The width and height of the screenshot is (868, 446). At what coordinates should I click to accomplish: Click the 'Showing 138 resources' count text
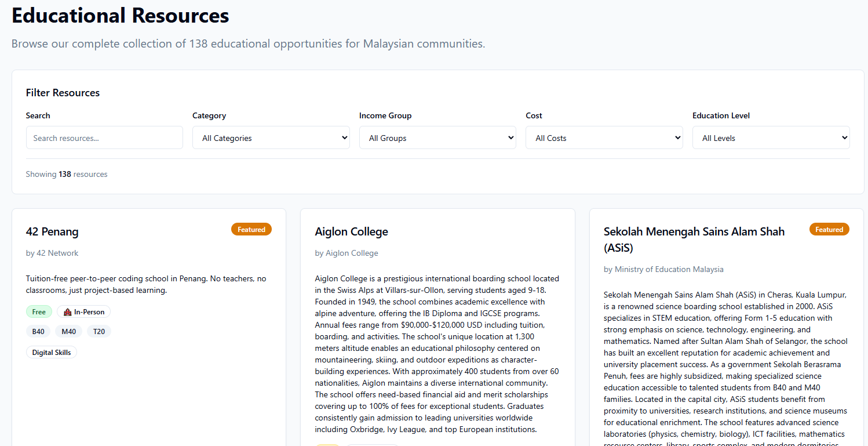[x=67, y=175]
